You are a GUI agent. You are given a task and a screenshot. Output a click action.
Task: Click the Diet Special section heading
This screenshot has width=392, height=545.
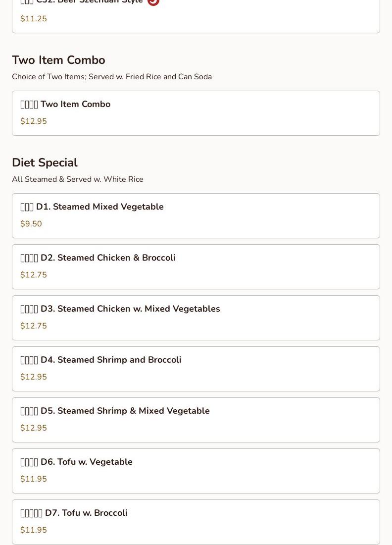tap(45, 163)
